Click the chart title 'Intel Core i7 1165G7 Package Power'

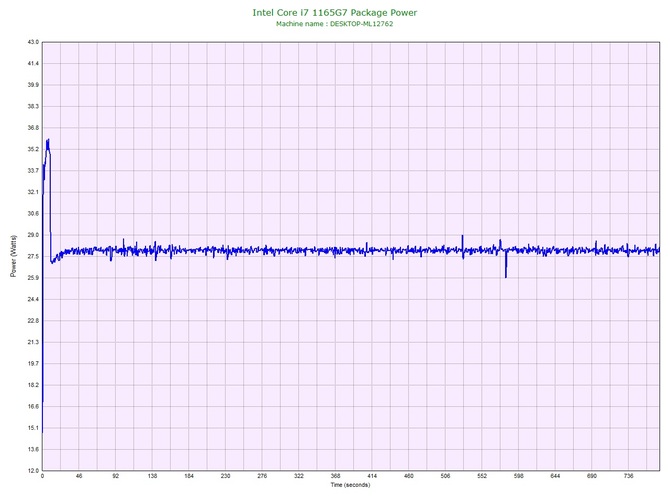pos(335,12)
